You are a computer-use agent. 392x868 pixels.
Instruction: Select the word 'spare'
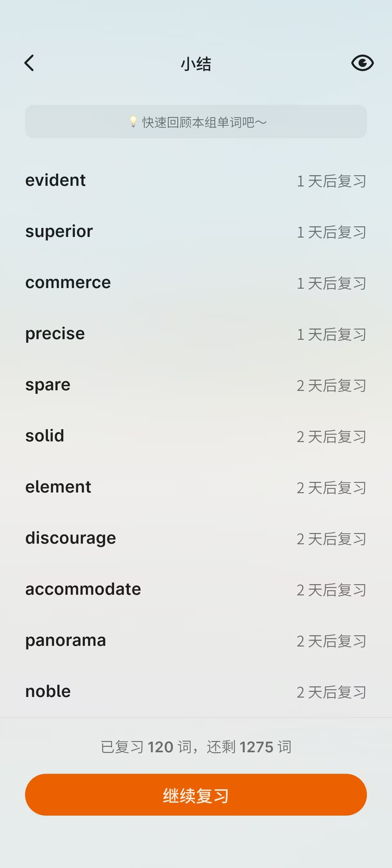click(x=48, y=385)
